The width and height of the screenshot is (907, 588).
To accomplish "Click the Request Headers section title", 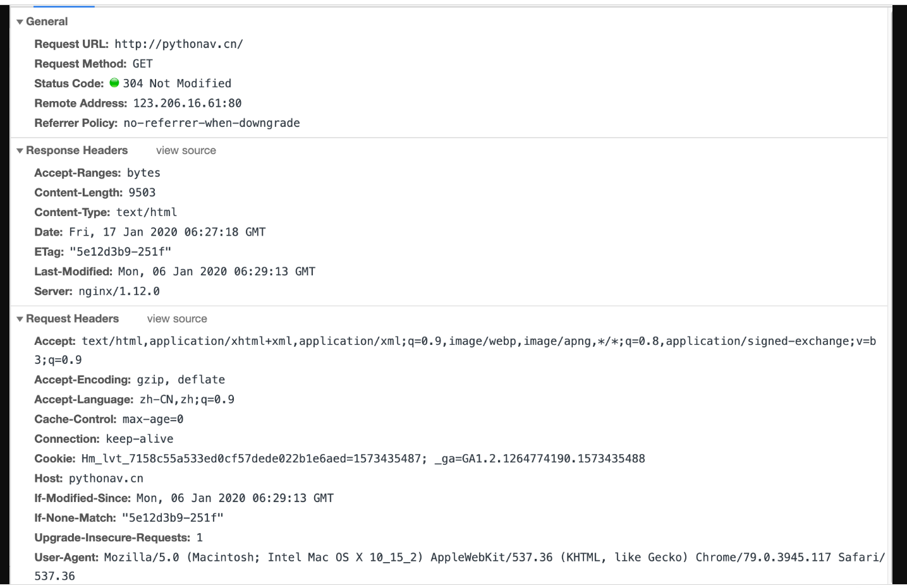I will tap(72, 320).
